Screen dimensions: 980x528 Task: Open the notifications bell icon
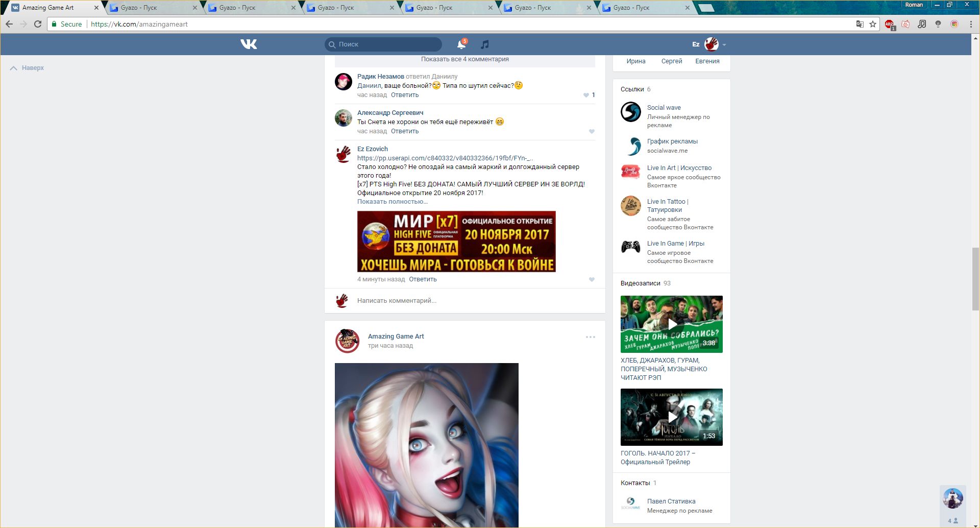coord(461,44)
